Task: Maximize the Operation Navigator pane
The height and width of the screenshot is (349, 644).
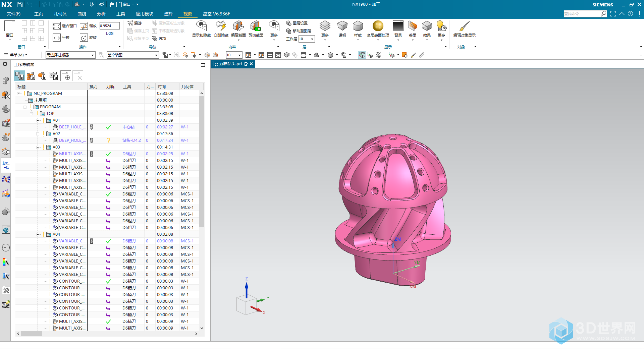Action: (x=203, y=65)
